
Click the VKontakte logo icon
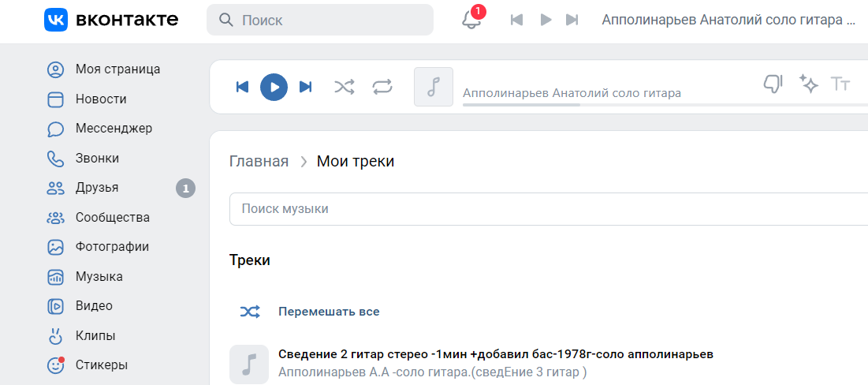coord(56,20)
